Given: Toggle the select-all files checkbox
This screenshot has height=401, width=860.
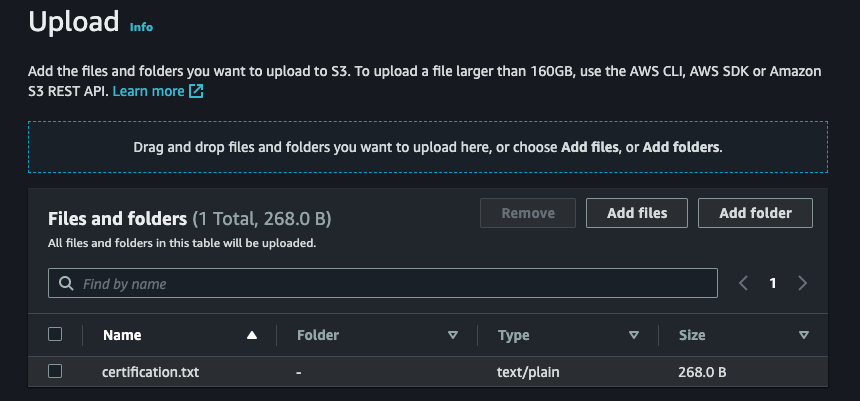Looking at the screenshot, I should click(x=56, y=335).
